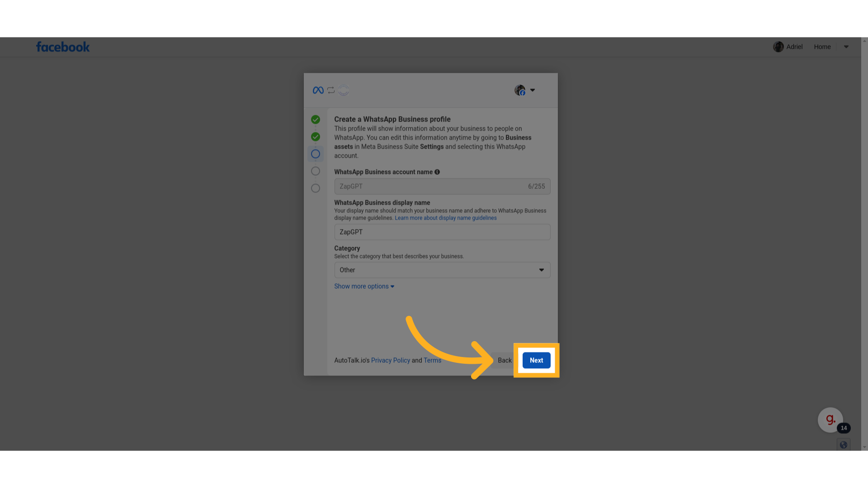Expand Show more options
The width and height of the screenshot is (868, 488).
364,286
